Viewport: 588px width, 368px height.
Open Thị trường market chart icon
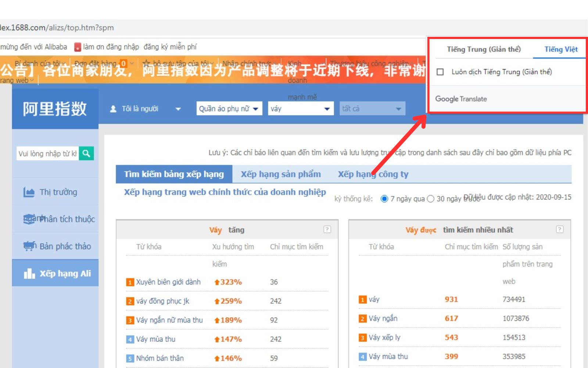pyautogui.click(x=29, y=192)
